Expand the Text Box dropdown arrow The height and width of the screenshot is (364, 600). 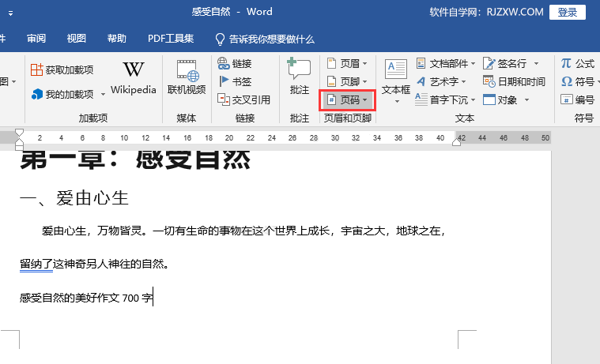397,102
